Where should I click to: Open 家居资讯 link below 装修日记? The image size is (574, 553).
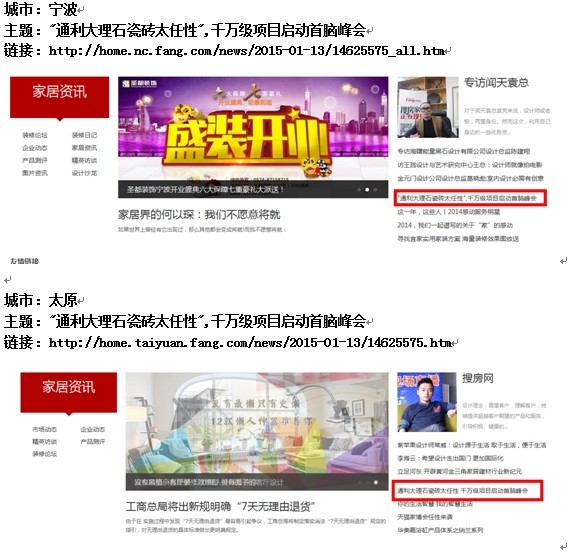pos(84,147)
